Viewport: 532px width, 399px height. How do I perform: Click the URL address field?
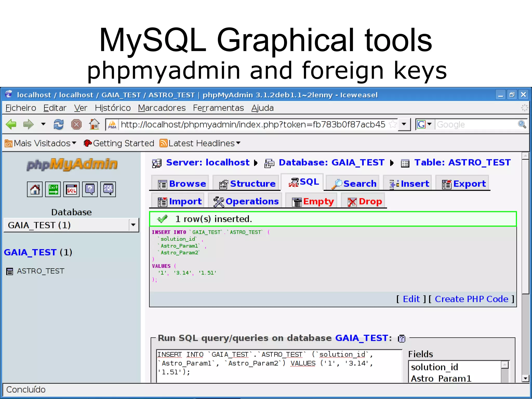pyautogui.click(x=253, y=124)
